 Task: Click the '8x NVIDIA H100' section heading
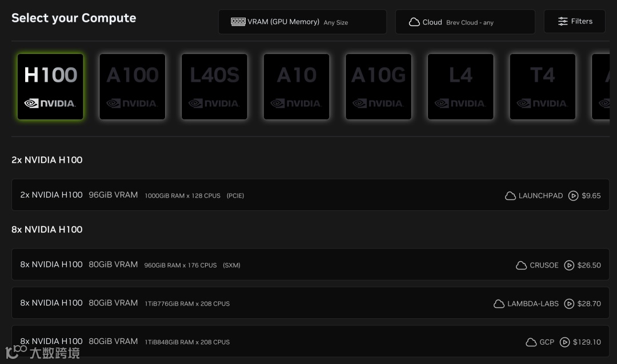click(47, 229)
